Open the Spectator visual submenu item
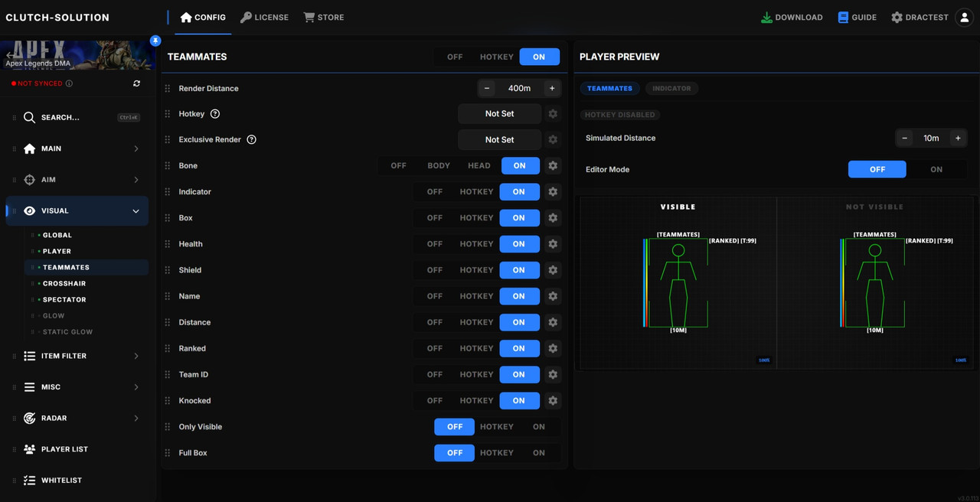Image resolution: width=980 pixels, height=502 pixels. (64, 300)
